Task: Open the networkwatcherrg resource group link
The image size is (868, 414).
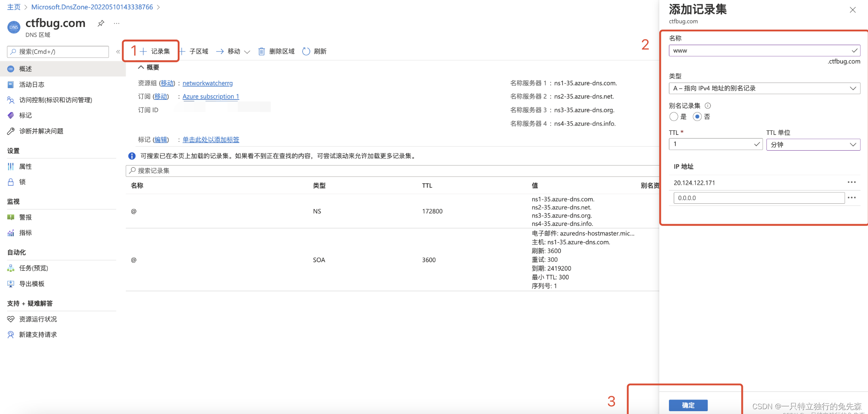Action: coord(208,83)
